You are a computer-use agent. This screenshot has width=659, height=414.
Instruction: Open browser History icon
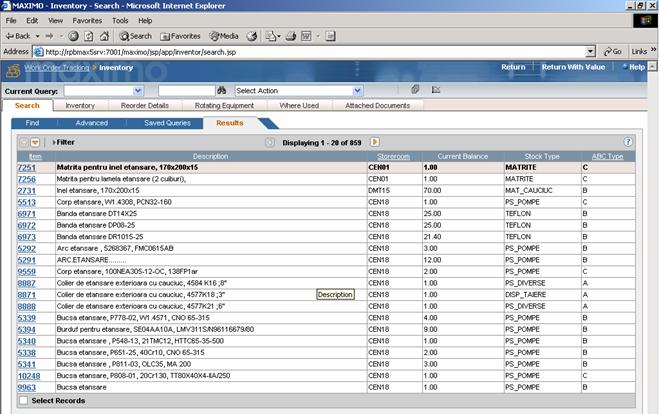pos(252,36)
